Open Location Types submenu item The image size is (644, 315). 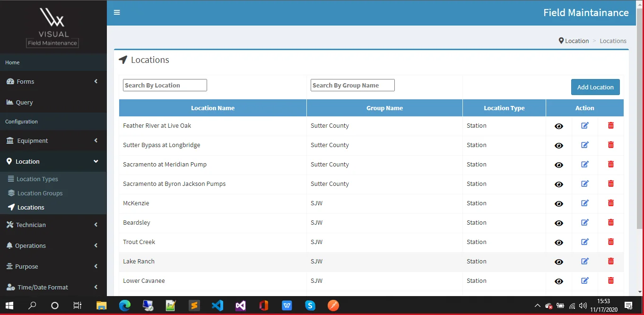point(53,179)
